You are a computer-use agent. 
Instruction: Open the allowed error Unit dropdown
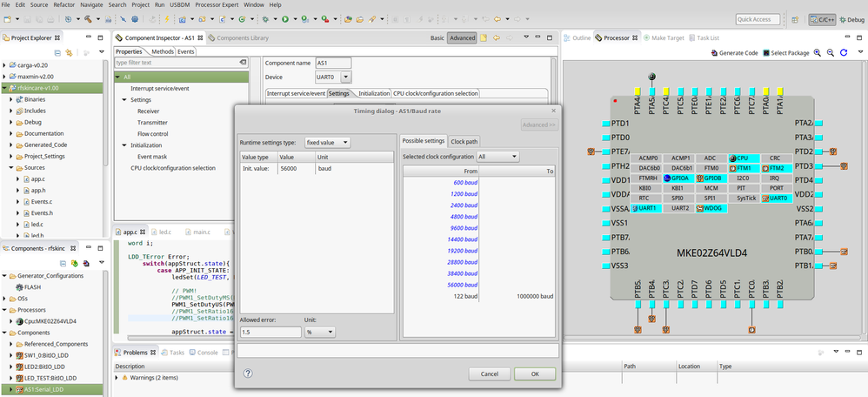[320, 332]
